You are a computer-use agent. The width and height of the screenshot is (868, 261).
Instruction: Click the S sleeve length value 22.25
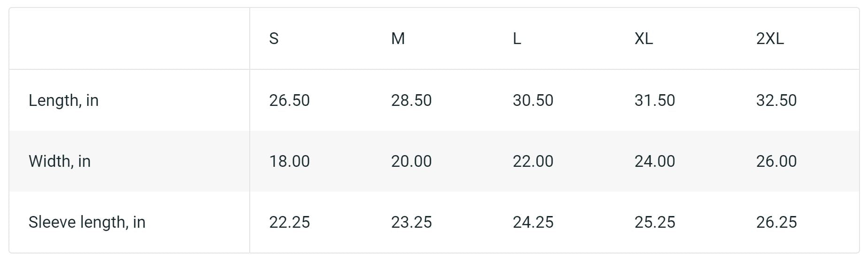tap(289, 222)
